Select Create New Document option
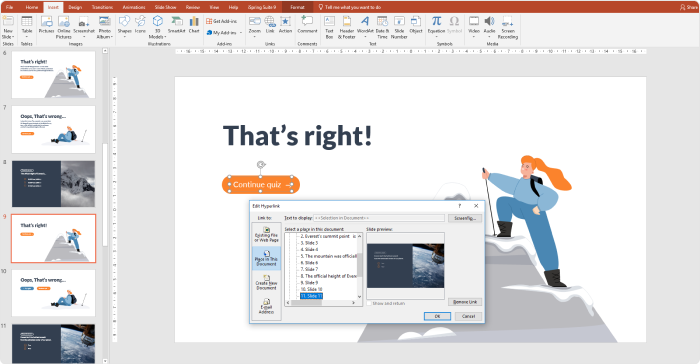 tap(267, 282)
